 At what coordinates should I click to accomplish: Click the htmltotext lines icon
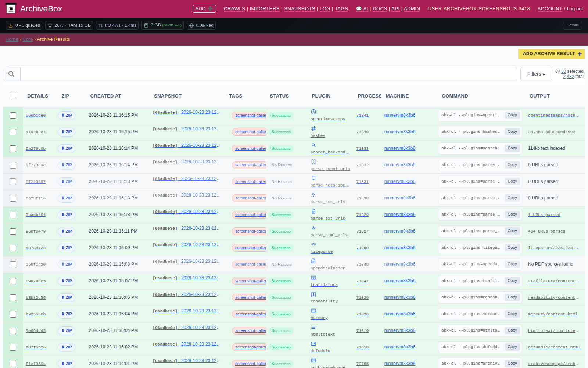click(313, 327)
